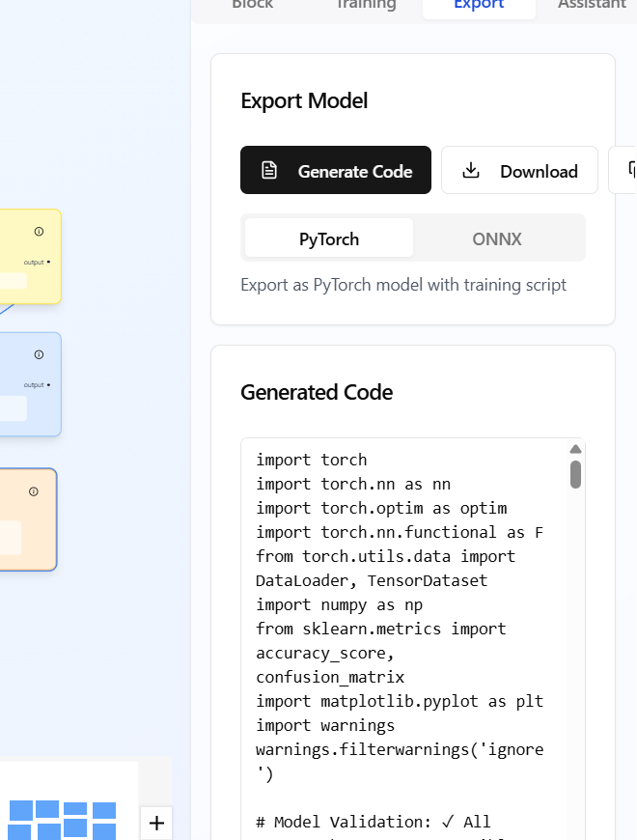
Task: Select PyTorch export format
Action: pos(329,238)
